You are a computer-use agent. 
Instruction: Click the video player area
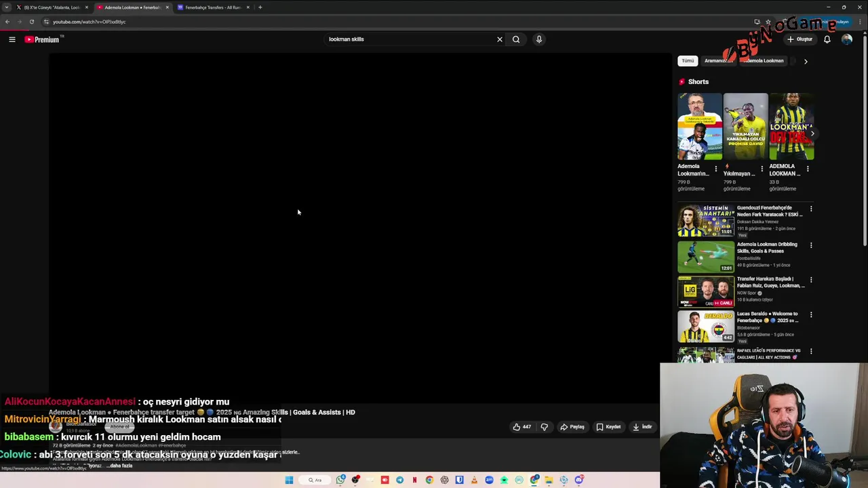pos(360,228)
